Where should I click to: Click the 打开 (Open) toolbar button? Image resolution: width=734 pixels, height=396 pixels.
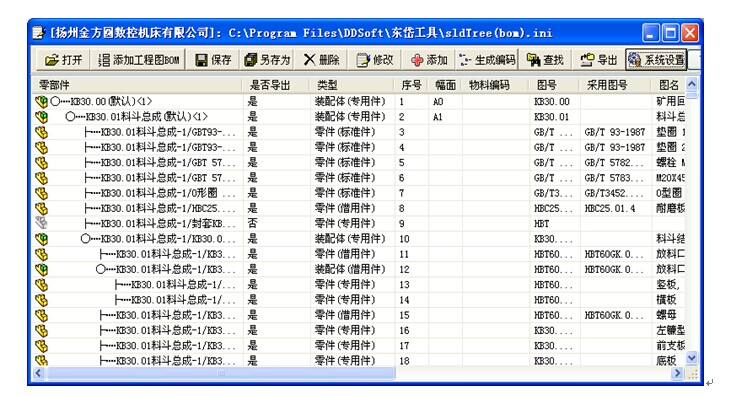click(63, 60)
